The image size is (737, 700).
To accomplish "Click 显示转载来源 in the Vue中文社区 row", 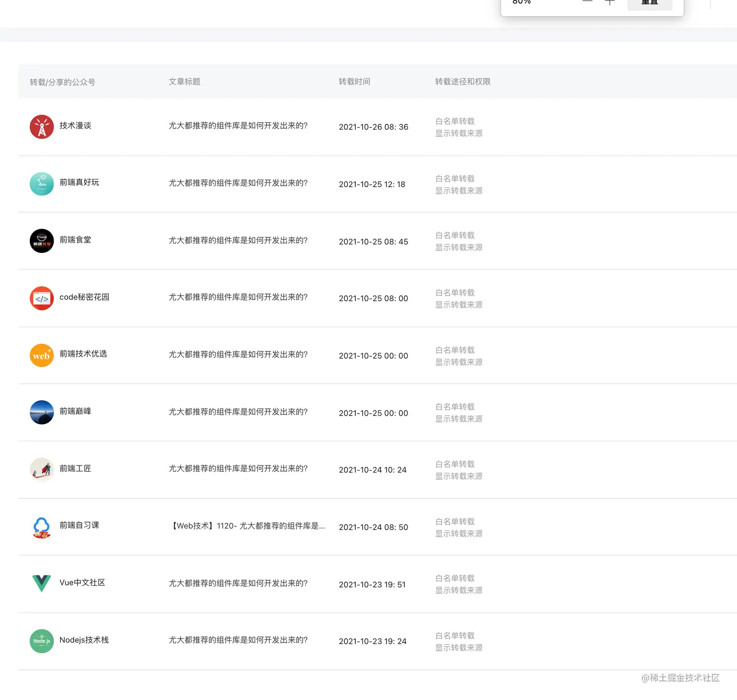I will tap(459, 590).
